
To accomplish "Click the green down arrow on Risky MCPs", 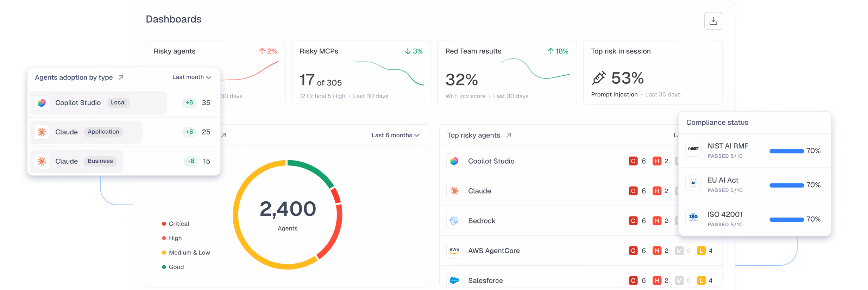I will tap(408, 51).
